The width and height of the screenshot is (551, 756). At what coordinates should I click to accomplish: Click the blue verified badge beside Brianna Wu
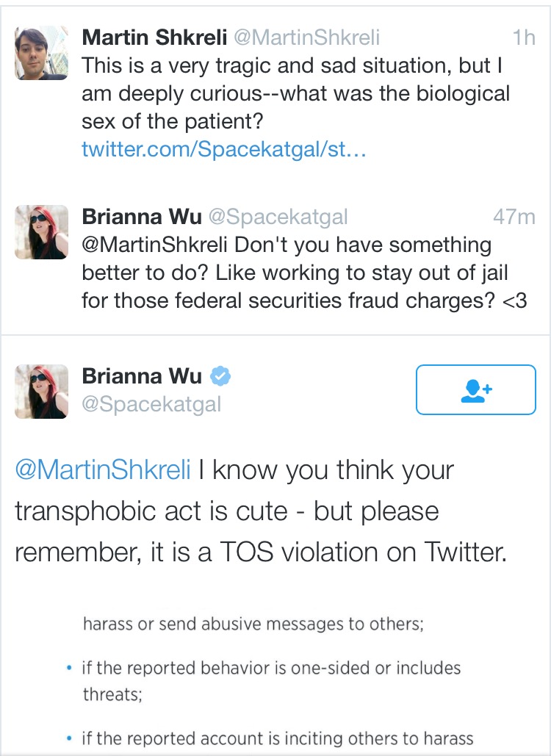[220, 376]
